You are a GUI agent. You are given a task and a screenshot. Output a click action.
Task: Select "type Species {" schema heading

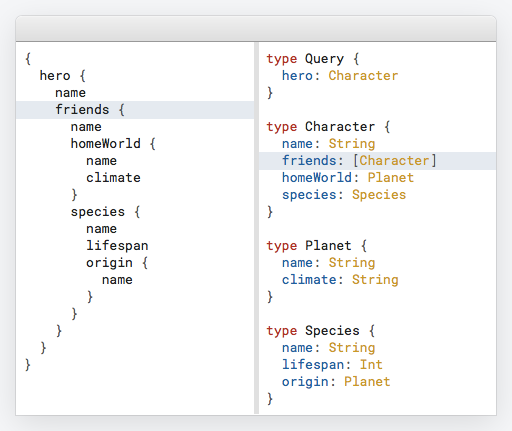point(321,331)
